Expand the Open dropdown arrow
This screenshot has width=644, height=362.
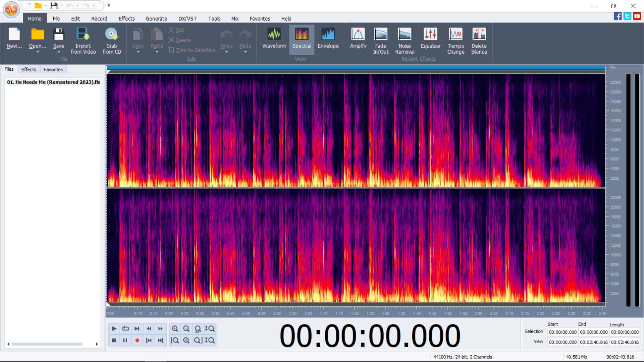coord(38,52)
